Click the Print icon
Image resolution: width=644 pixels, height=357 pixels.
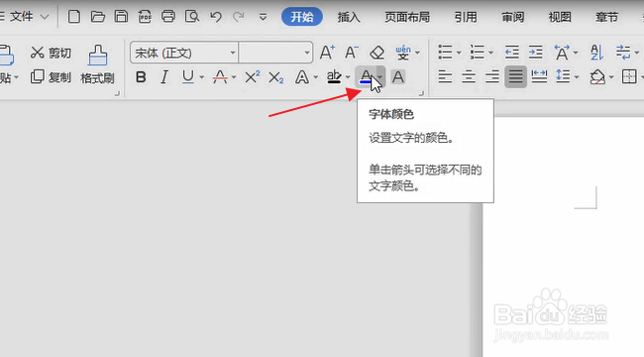tap(168, 17)
